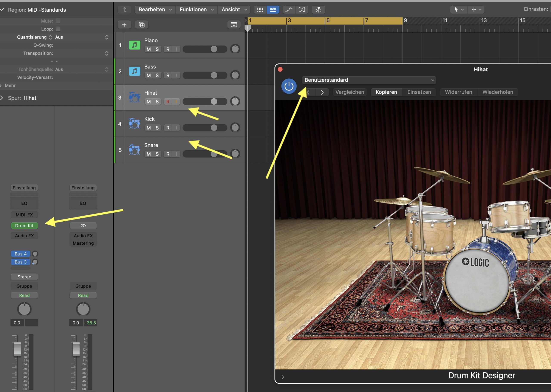The height and width of the screenshot is (392, 551).
Task: Duplicate track using the duplicate icon
Action: (142, 25)
